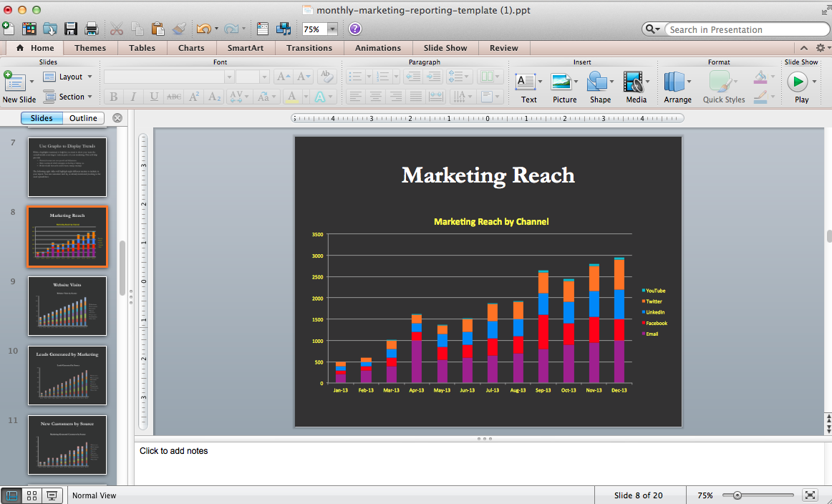Click the Media insert icon
Viewport: 832px width, 504px height.
coord(633,82)
